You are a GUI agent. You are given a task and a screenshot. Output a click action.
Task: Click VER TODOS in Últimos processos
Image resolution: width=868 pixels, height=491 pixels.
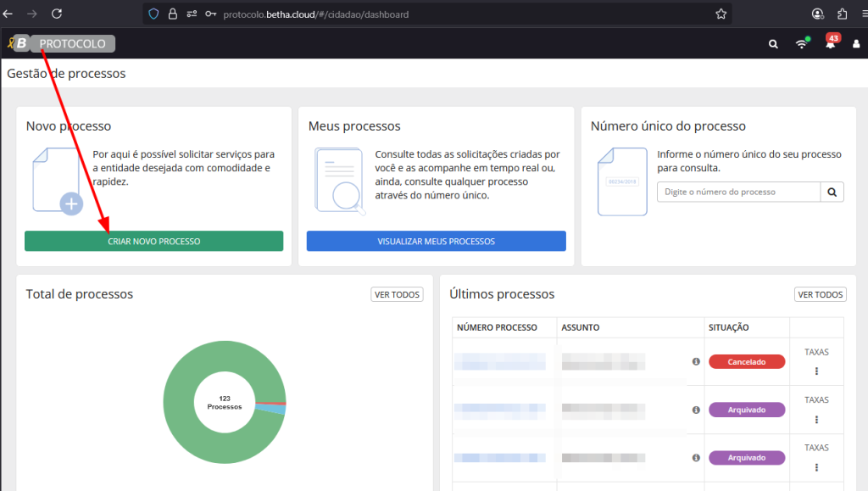pyautogui.click(x=820, y=294)
